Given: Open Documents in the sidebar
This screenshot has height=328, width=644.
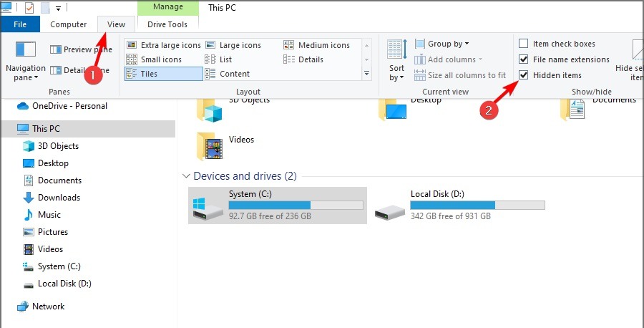Looking at the screenshot, I should click(52, 180).
